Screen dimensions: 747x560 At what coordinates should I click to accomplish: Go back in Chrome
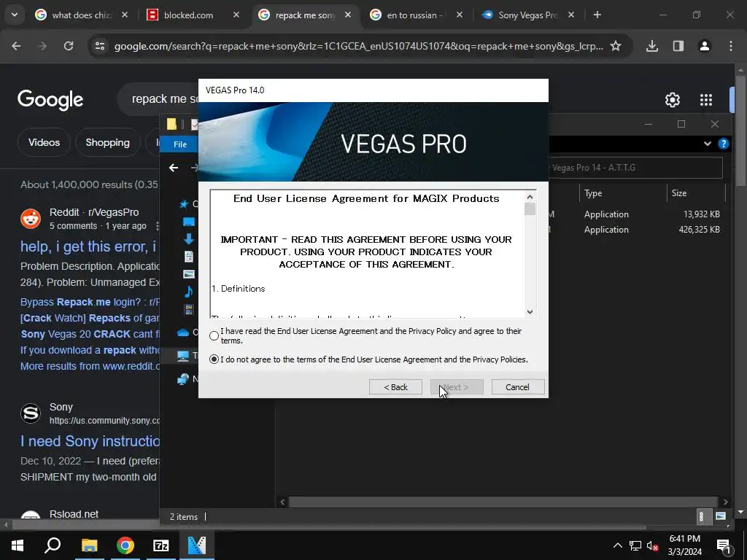[x=16, y=46]
